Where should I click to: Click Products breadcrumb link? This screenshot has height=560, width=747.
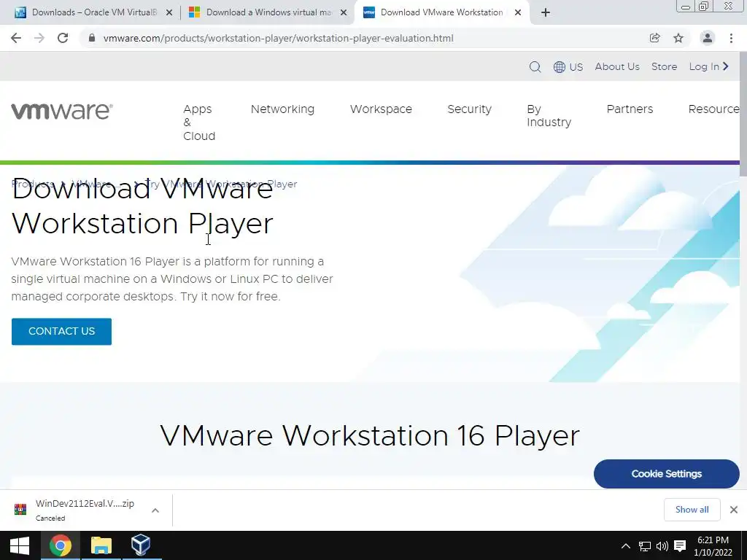(x=32, y=184)
